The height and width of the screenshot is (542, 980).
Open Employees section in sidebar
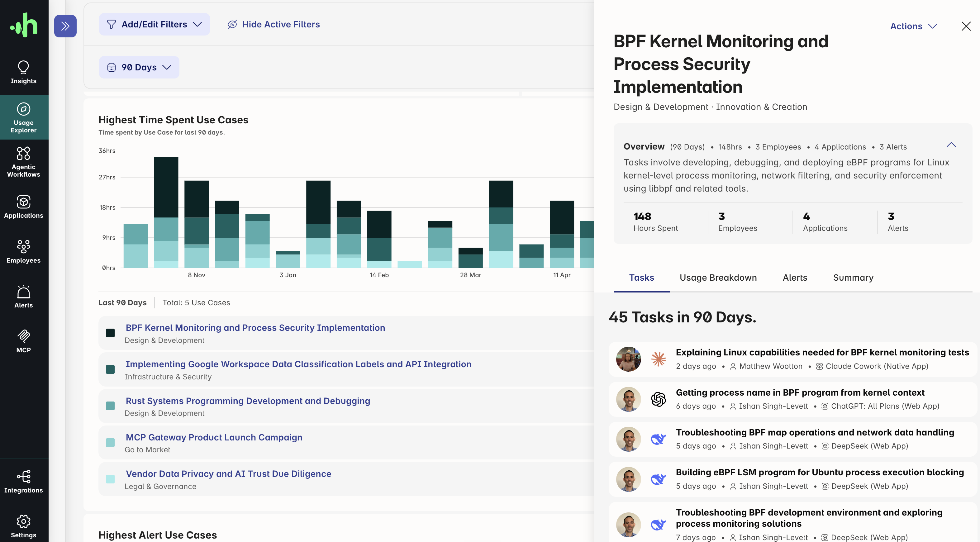[x=24, y=251]
